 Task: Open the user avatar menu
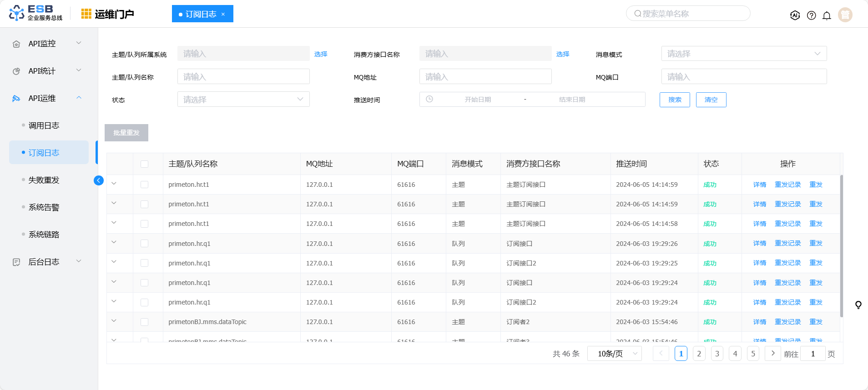coord(845,15)
